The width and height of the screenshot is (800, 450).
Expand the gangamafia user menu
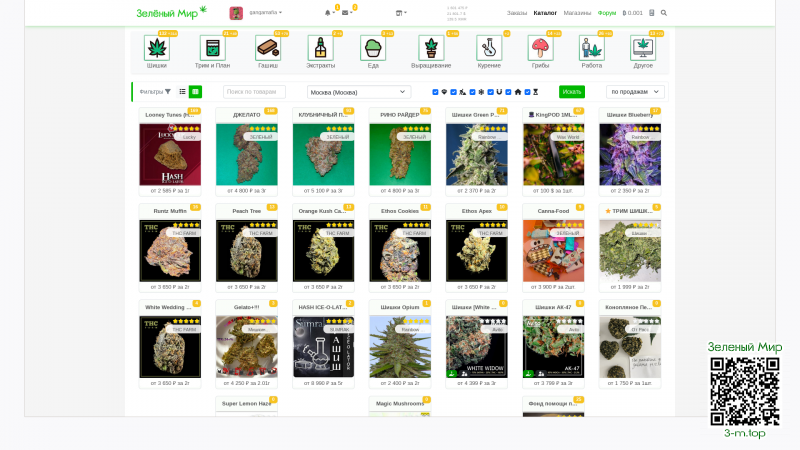[x=265, y=13]
